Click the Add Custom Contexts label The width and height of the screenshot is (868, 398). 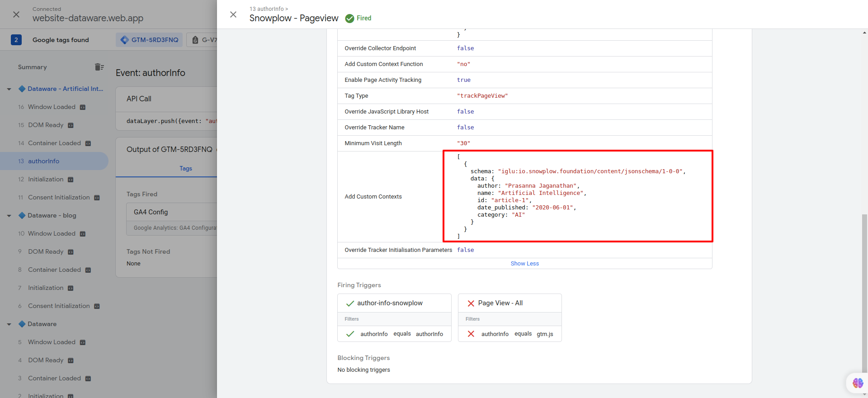tap(373, 196)
